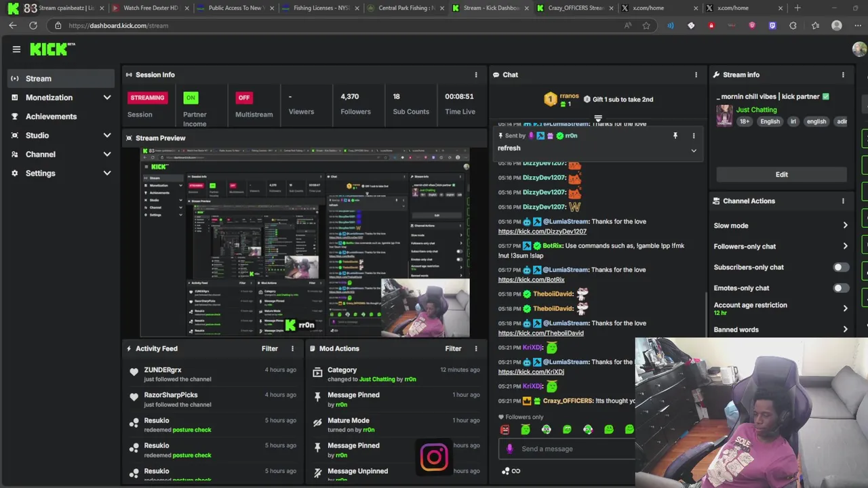Open the Activity Feed three-dot menu
868x488 pixels.
pyautogui.click(x=293, y=348)
